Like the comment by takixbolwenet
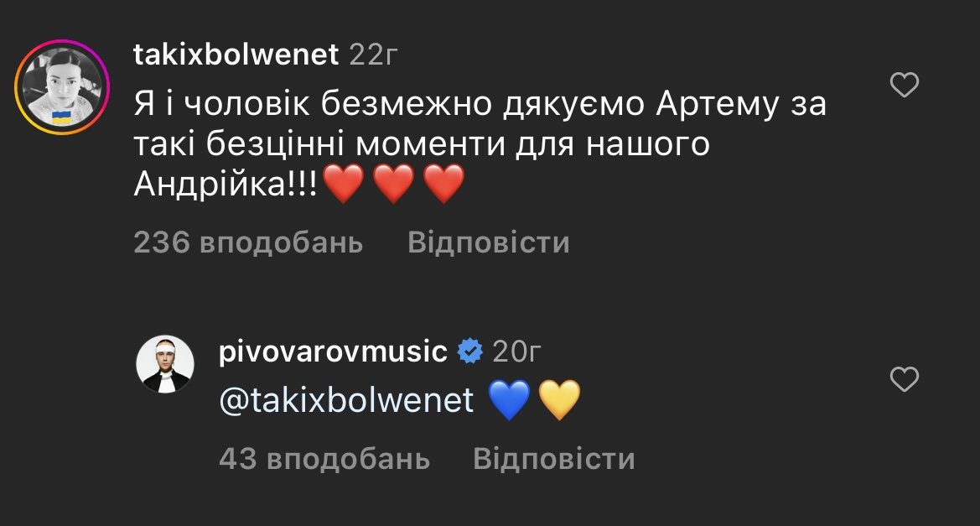Viewport: 980px width, 526px height. pyautogui.click(x=905, y=86)
